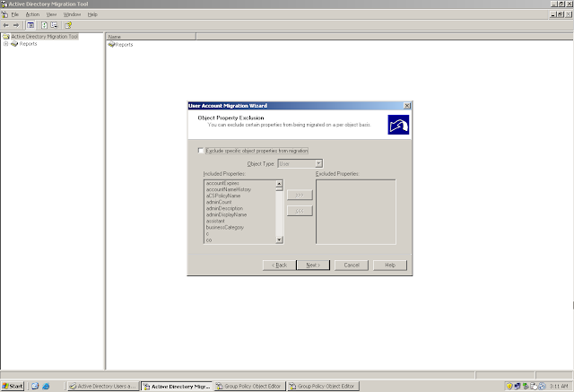Screen dimensions: 574x392
Task: Open the Help menu
Action: tap(92, 14)
